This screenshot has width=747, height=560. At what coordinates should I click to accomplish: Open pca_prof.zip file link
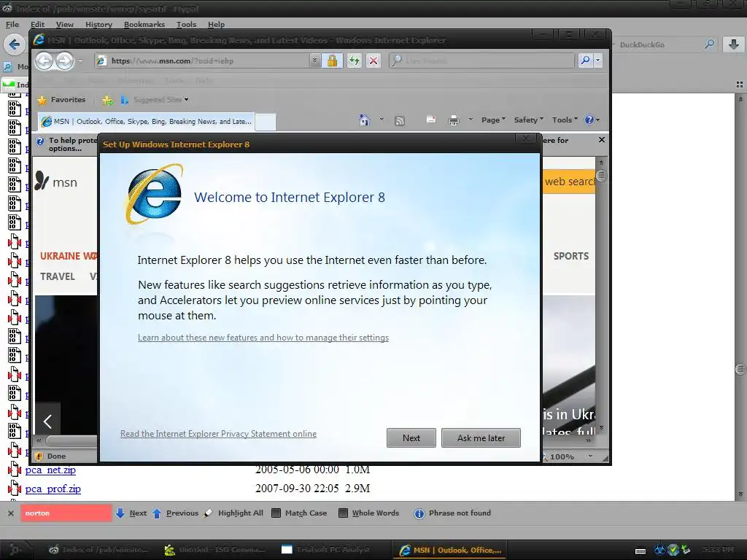(x=53, y=489)
